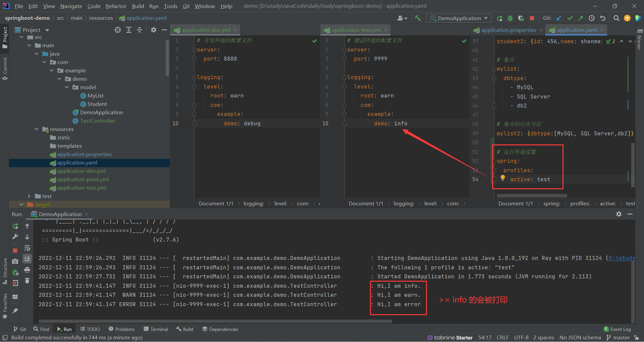Open Project panel settings gear
644x342 pixels.
pos(154,30)
